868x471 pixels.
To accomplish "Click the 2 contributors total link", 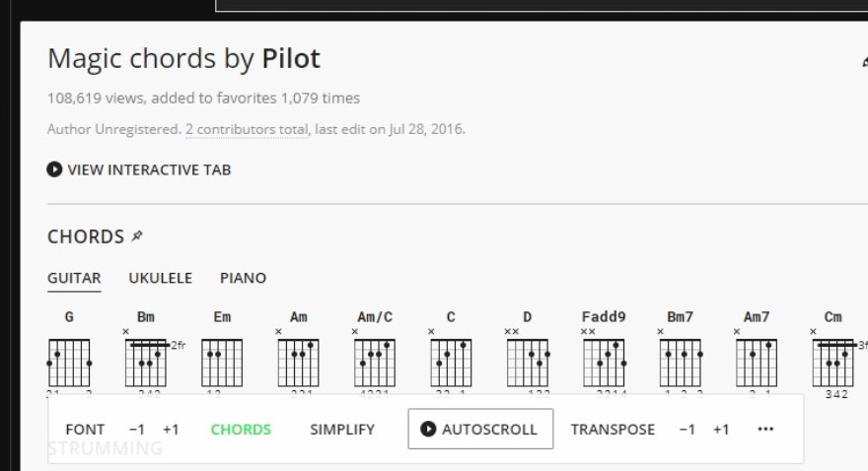I will (247, 129).
